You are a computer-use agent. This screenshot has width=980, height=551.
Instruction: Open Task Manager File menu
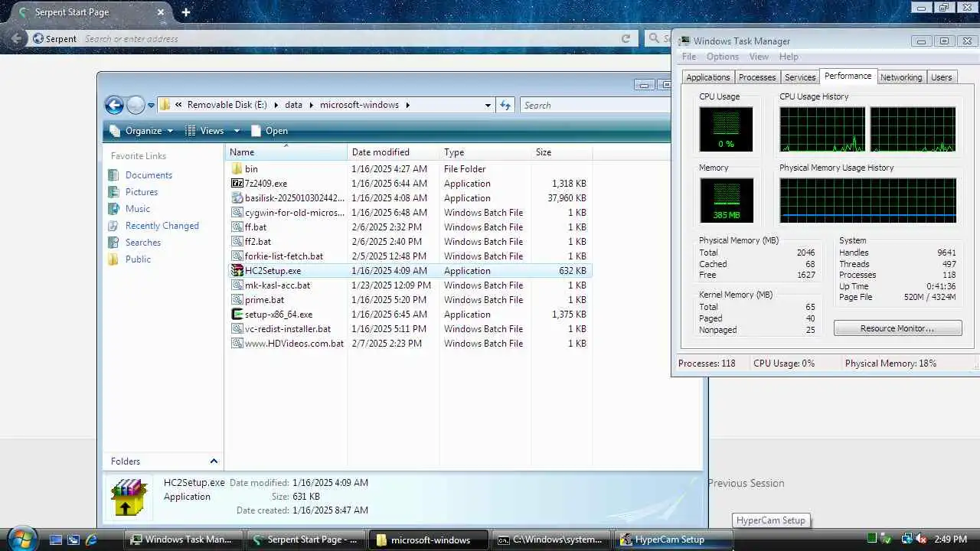pos(689,57)
